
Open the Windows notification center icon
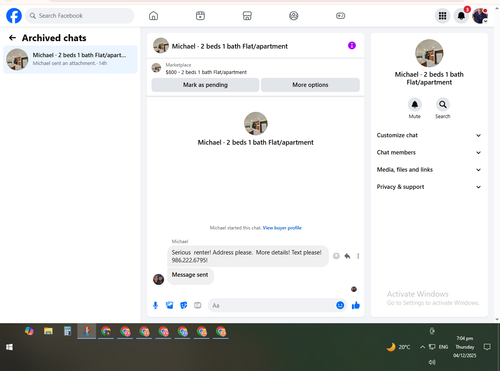(487, 347)
